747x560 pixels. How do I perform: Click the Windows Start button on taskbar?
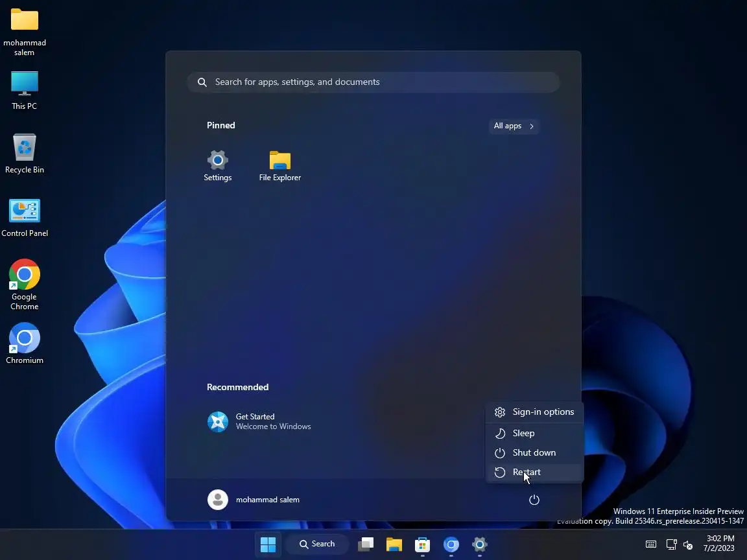268,544
